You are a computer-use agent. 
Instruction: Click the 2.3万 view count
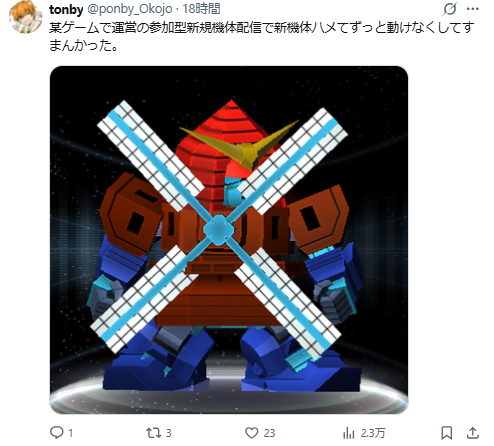(x=373, y=433)
